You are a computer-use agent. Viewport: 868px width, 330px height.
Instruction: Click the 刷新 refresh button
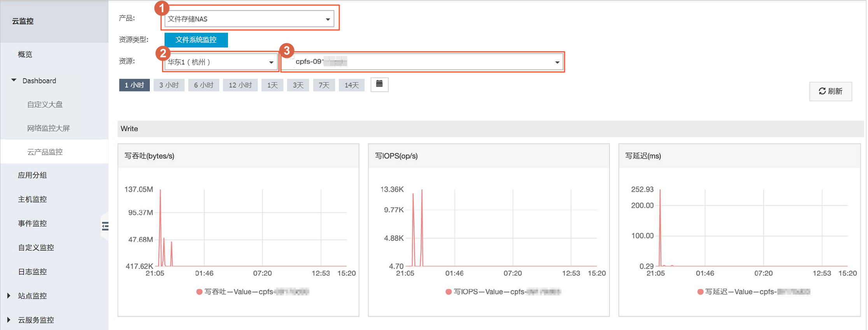(x=831, y=91)
